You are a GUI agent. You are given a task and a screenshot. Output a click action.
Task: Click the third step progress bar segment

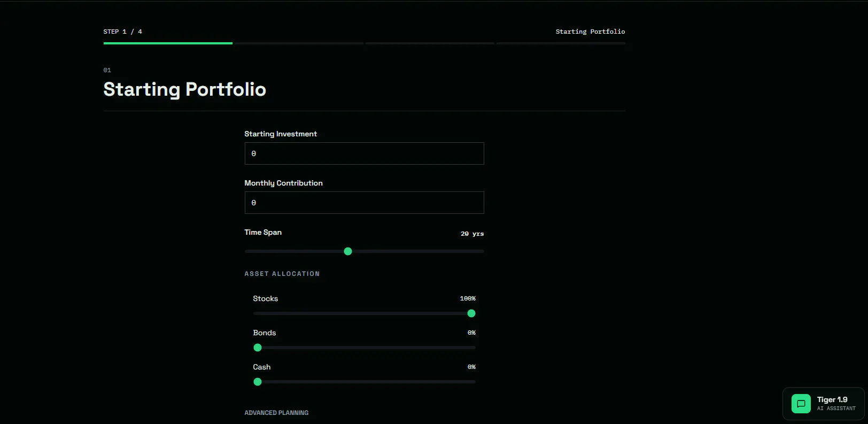pyautogui.click(x=430, y=43)
